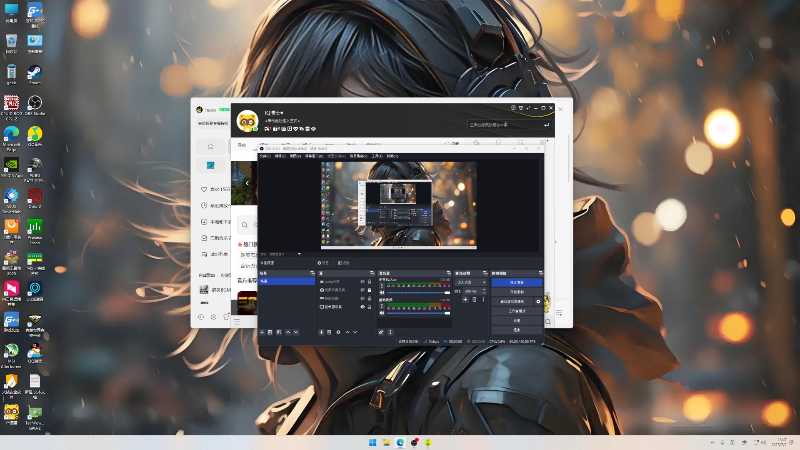
Task: Open the Docks menu in OBS
Action: point(313,156)
